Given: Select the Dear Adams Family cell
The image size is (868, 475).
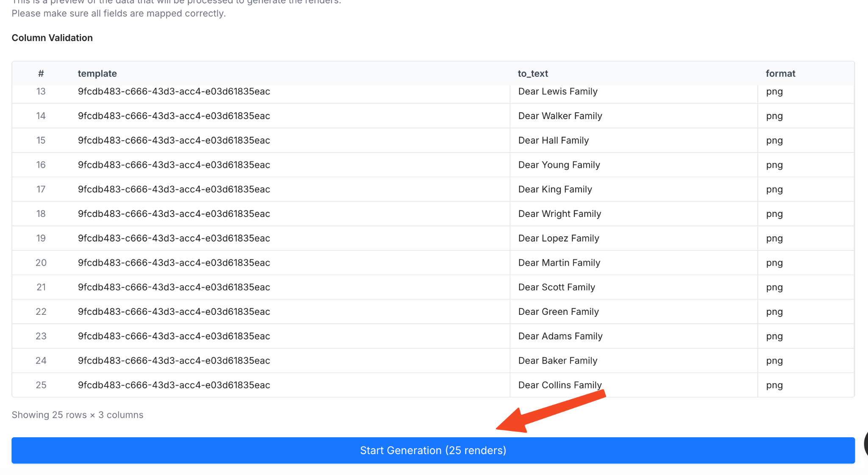Looking at the screenshot, I should (x=560, y=336).
